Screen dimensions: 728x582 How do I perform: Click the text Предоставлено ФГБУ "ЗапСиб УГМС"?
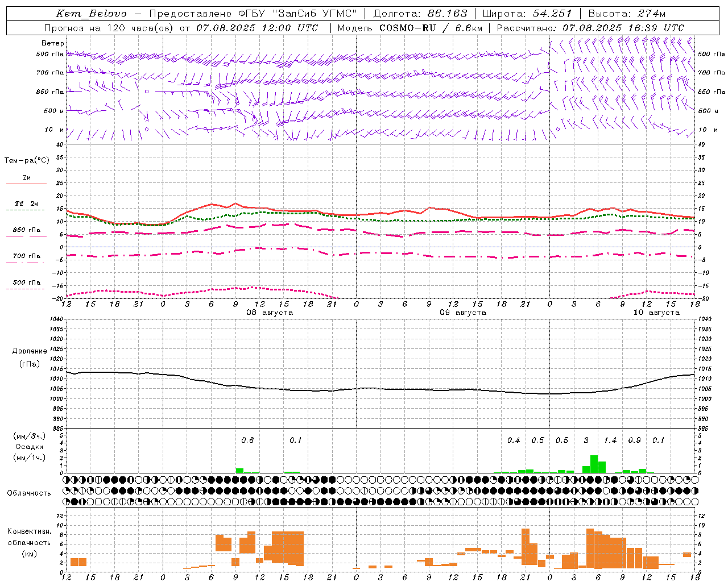pyautogui.click(x=253, y=14)
